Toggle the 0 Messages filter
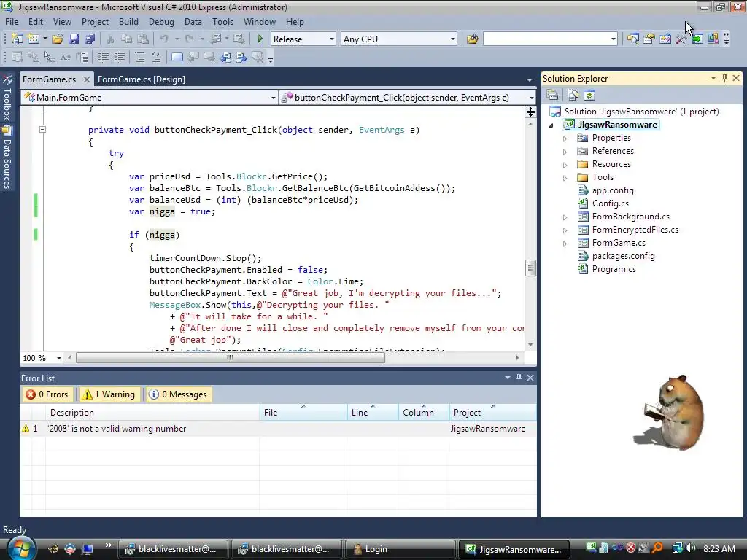The height and width of the screenshot is (560, 747). (178, 394)
